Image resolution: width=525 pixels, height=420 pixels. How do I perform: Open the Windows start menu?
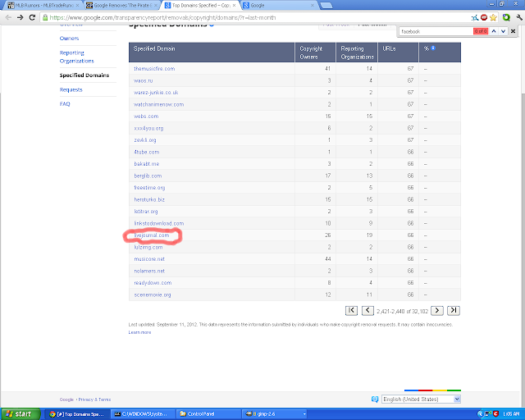pos(20,414)
